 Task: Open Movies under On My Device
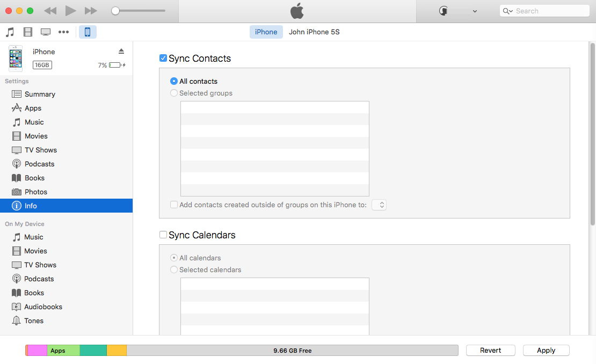66,251
